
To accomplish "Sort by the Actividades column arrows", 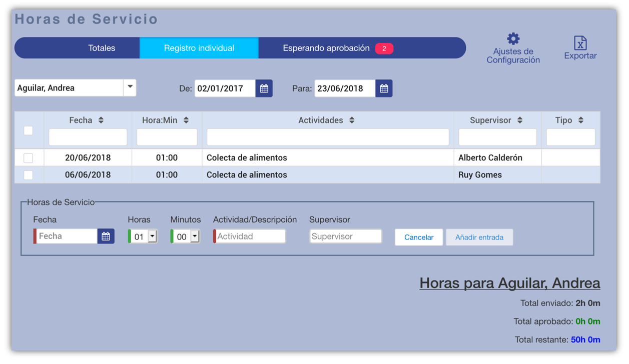I will (x=352, y=120).
